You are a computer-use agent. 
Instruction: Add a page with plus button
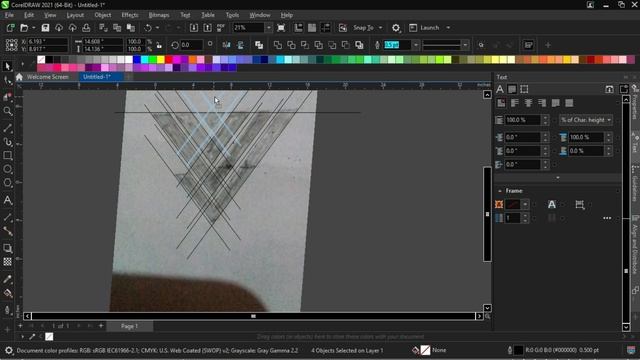tap(101, 326)
